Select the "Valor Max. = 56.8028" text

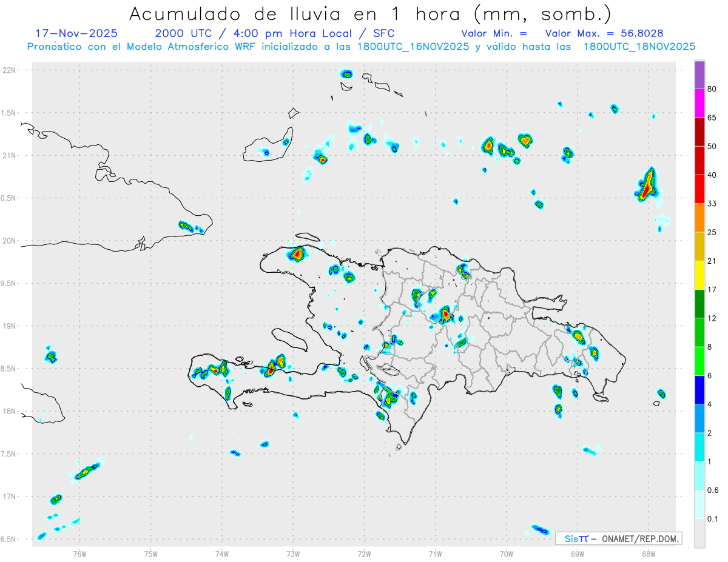point(604,33)
